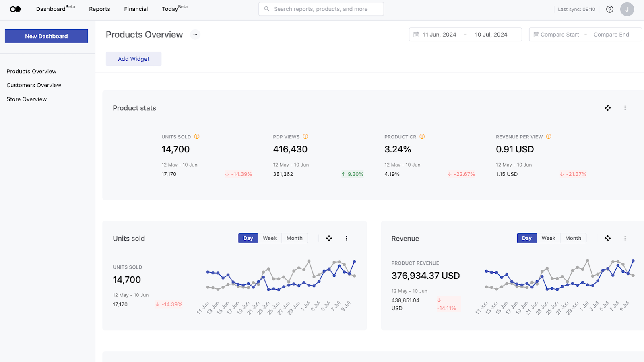Go to the Financial tab

tap(136, 9)
